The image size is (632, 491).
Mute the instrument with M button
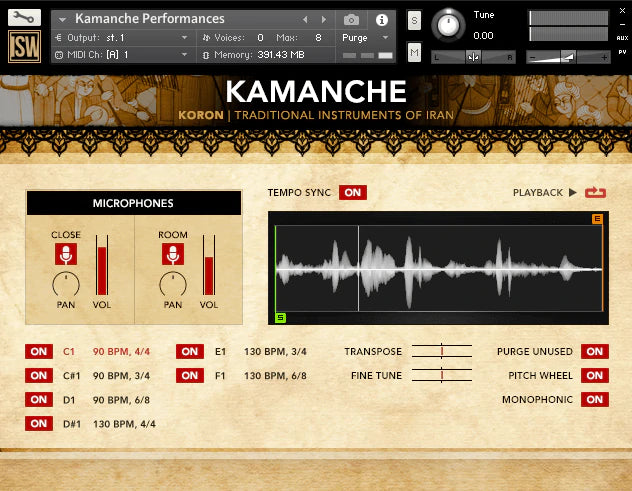click(x=414, y=52)
